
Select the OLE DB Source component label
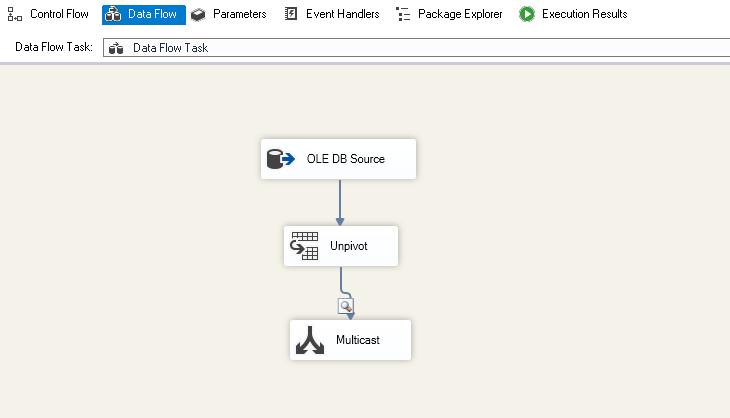tap(345, 159)
